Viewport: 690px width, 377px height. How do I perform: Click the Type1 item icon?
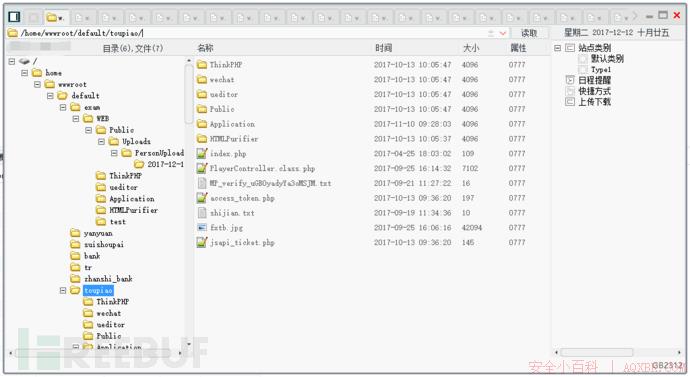point(583,70)
